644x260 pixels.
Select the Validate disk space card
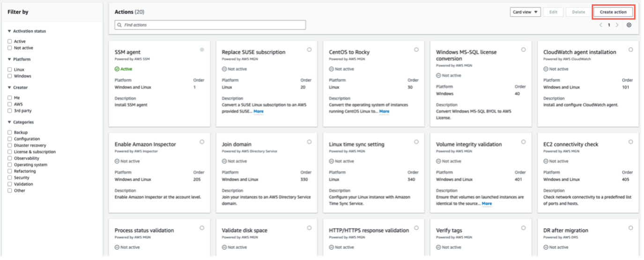[309, 228]
